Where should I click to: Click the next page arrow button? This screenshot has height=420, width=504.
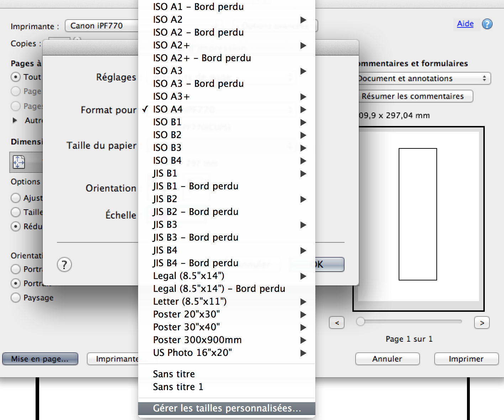(482, 323)
